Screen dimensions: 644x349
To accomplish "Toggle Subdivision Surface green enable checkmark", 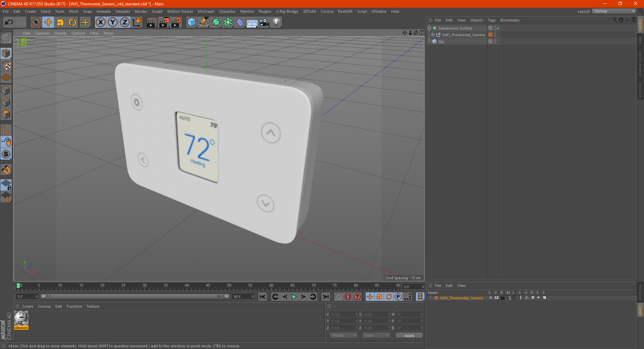I will [498, 28].
